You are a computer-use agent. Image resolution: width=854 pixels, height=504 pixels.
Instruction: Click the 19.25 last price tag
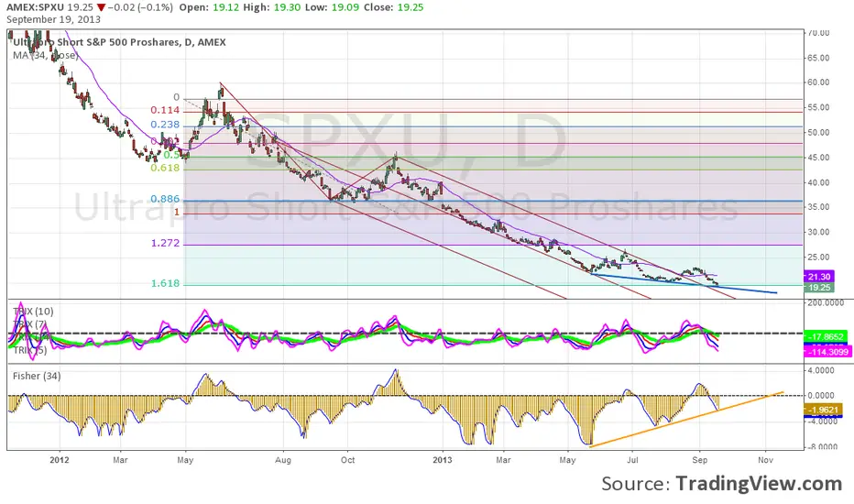pyautogui.click(x=818, y=288)
